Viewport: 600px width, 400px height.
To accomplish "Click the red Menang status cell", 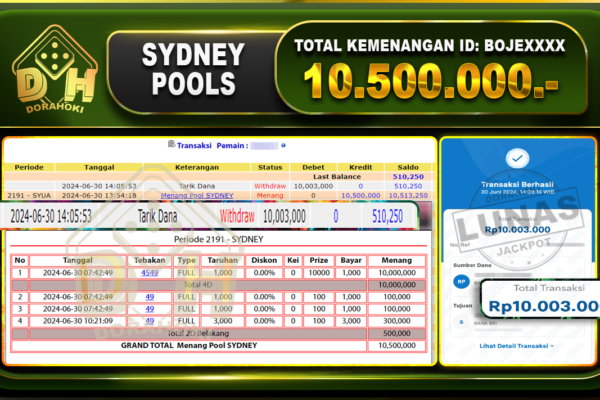I will pyautogui.click(x=270, y=195).
